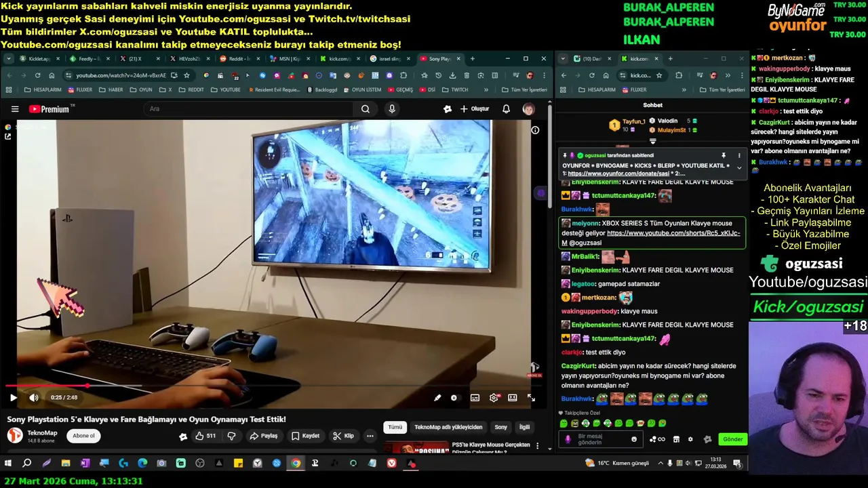Like the video with 511 likes
Viewport: 868px width, 488px height.
click(205, 436)
